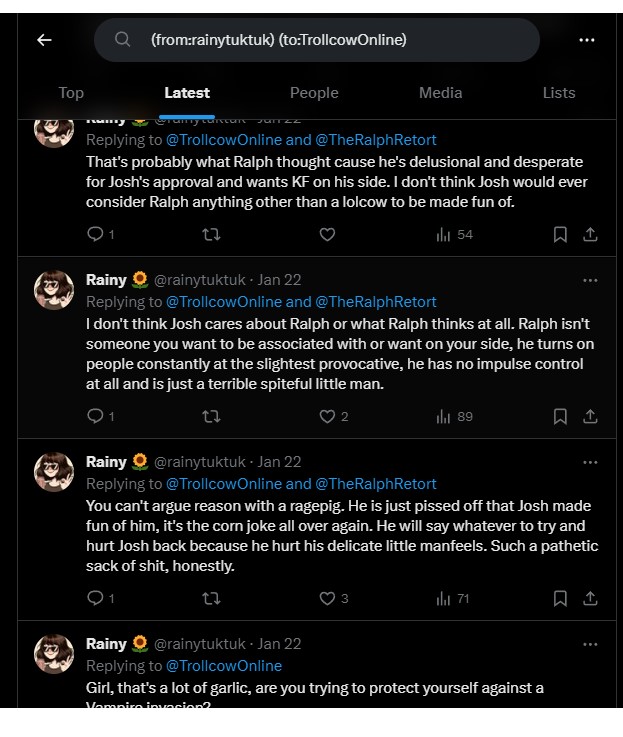Reply to the ragepig tweet

pos(96,598)
